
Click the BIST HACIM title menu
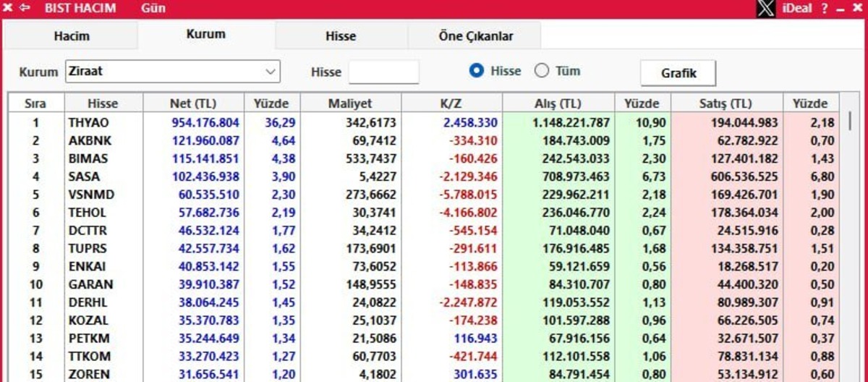(x=80, y=9)
